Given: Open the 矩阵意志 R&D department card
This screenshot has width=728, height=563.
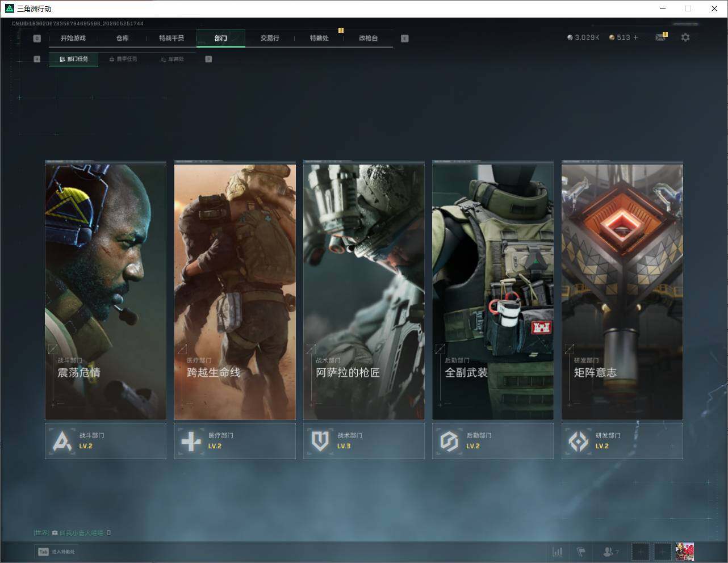Looking at the screenshot, I should (x=622, y=291).
